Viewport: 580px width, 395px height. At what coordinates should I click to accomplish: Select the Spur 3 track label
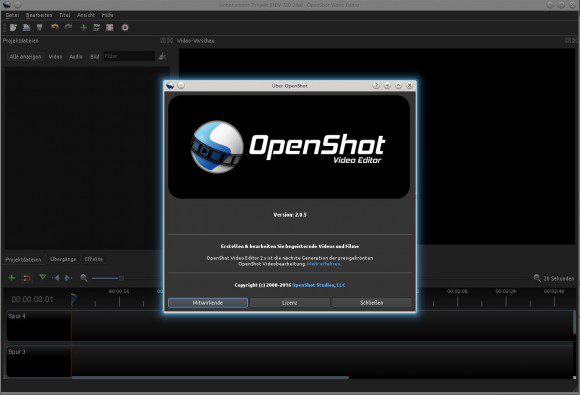pyautogui.click(x=17, y=351)
